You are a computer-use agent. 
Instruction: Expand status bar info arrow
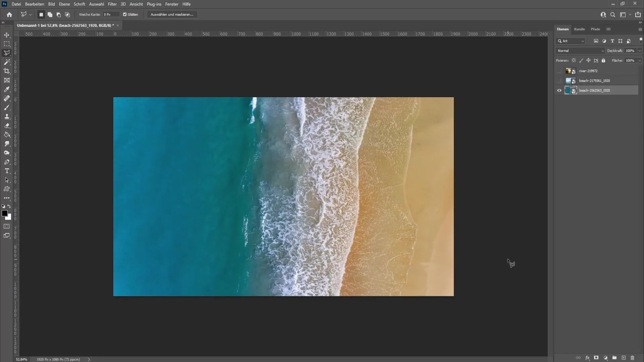(89, 359)
